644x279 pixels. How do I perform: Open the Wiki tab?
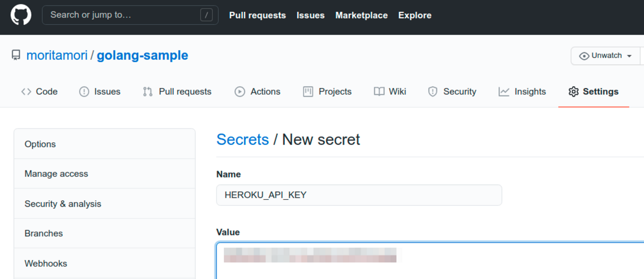pyautogui.click(x=397, y=92)
